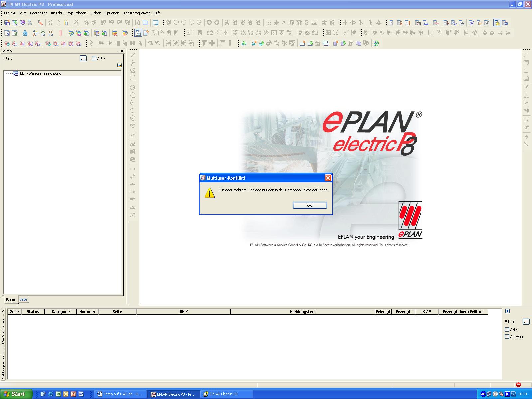Screen dimensions: 532x399
Task: Click the grid table icon in top toolbar
Action: coord(145,23)
